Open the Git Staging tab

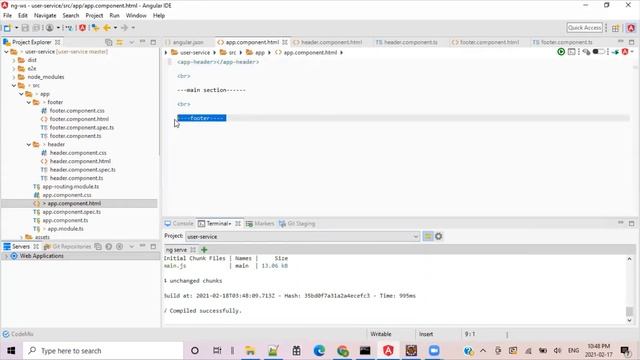[x=297, y=224]
